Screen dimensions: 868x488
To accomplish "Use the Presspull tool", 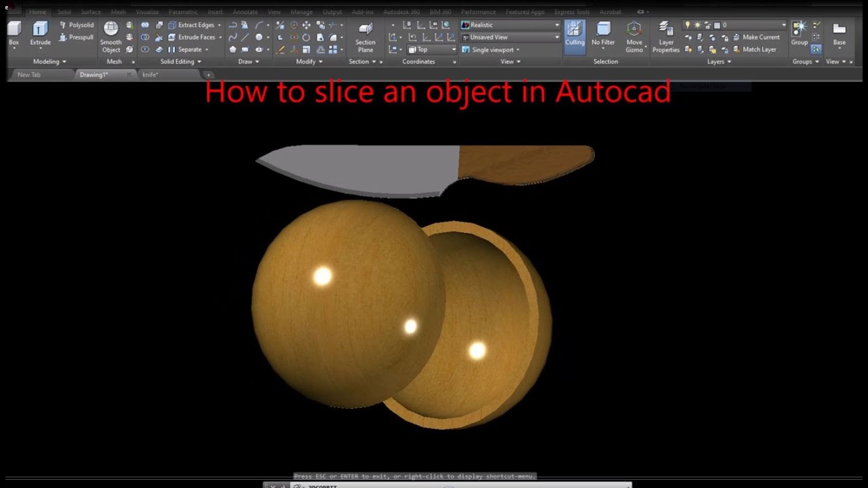I will pyautogui.click(x=76, y=37).
